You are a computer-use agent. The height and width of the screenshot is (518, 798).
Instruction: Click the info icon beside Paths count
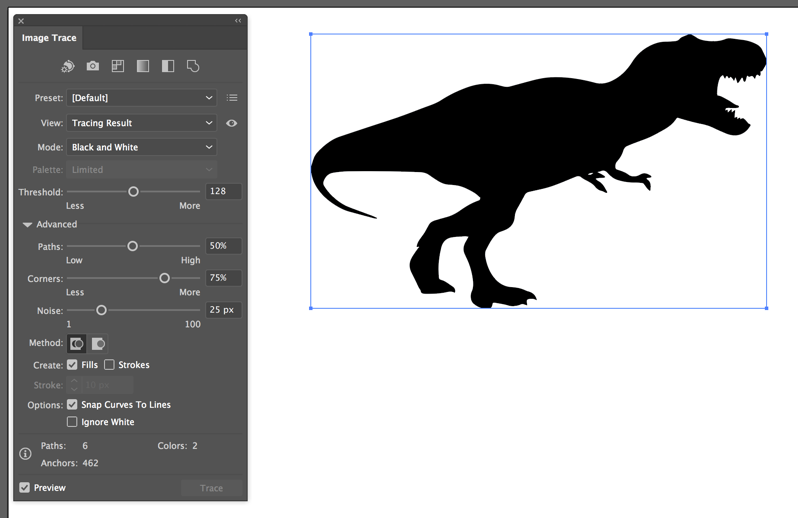(x=25, y=454)
